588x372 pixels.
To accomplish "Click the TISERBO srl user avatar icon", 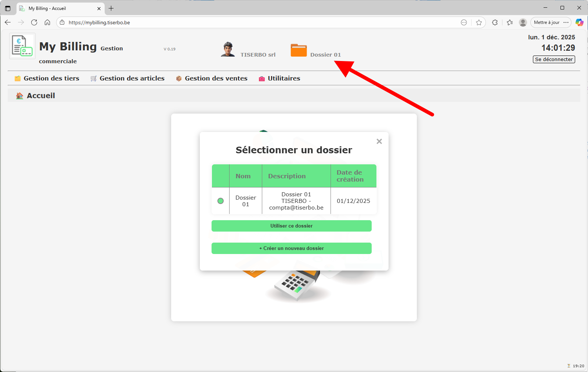I will coord(228,49).
